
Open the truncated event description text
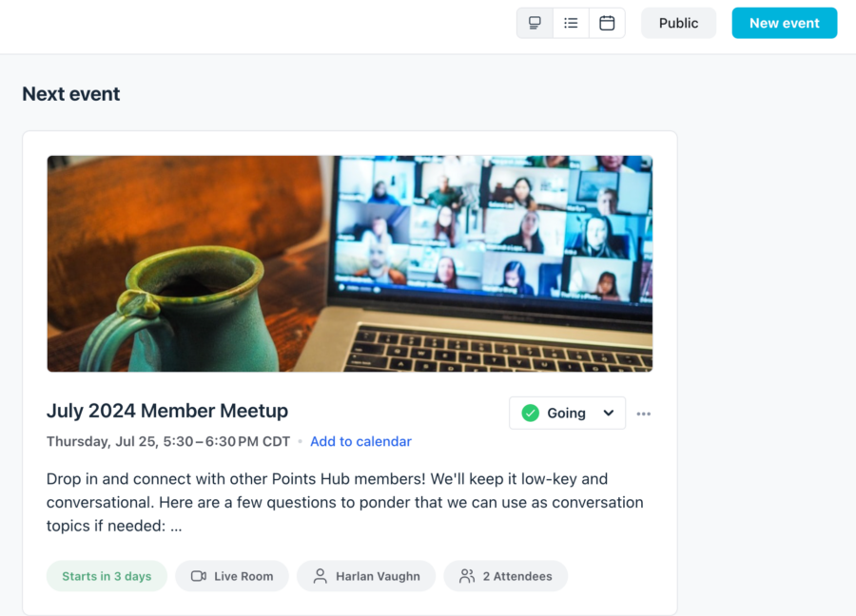pos(345,503)
